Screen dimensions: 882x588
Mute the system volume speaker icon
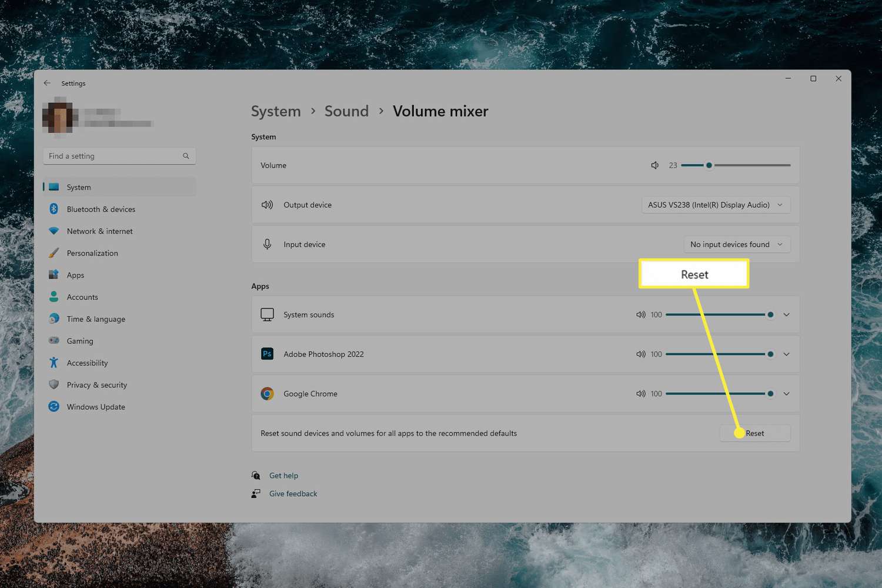pos(654,165)
